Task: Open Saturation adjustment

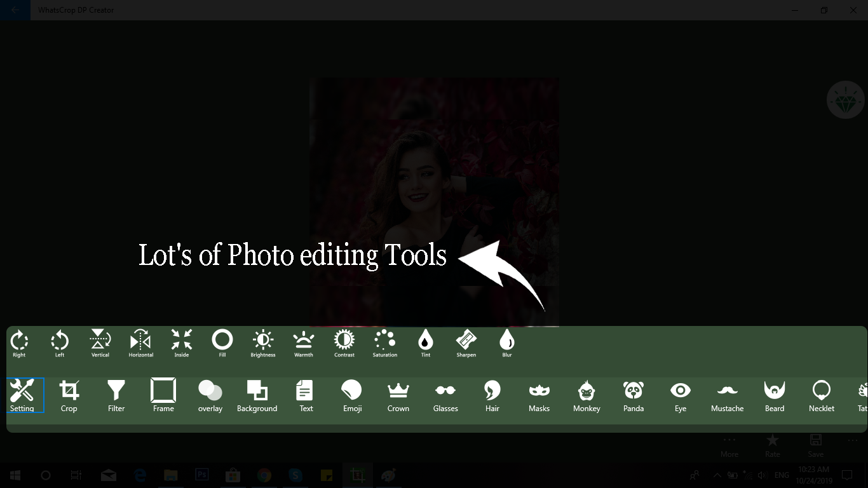Action: tap(385, 343)
